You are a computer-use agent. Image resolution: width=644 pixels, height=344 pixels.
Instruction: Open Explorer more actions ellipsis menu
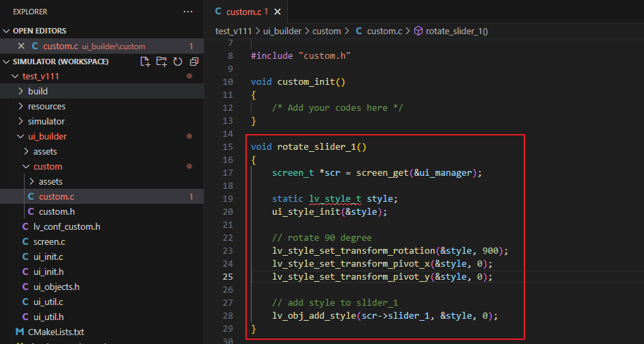188,12
